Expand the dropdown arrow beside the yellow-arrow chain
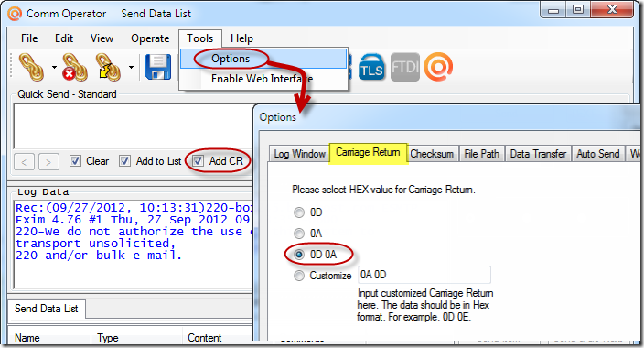Screen dimensions: 644x348 coord(131,67)
